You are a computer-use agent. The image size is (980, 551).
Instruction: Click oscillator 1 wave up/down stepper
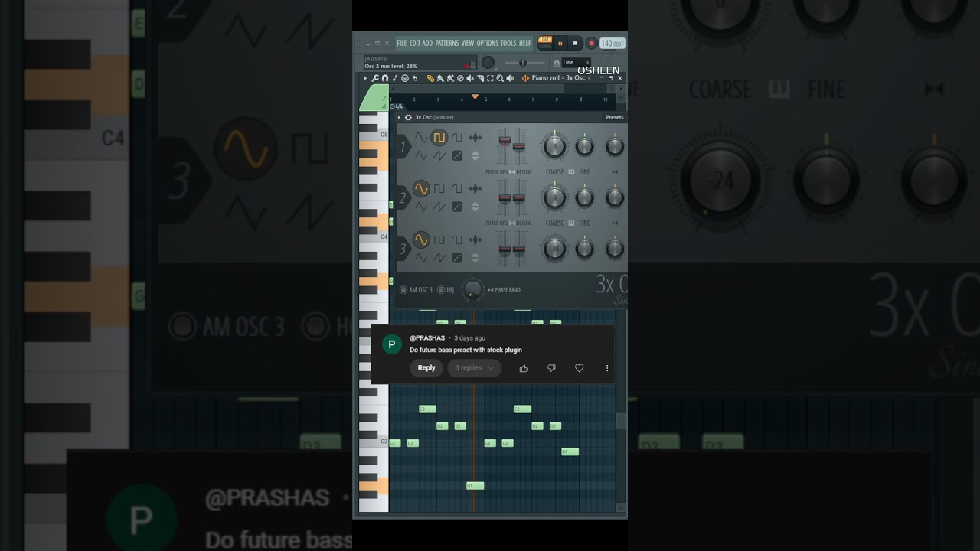coord(475,155)
